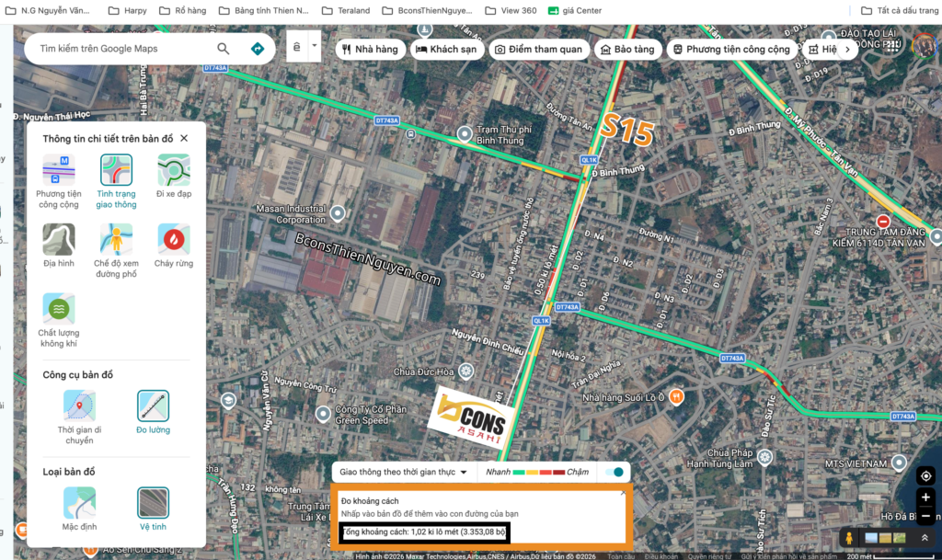Click school marker near Nguyễn Công Trứ
Image resolution: width=942 pixels, height=560 pixels.
pyautogui.click(x=228, y=400)
